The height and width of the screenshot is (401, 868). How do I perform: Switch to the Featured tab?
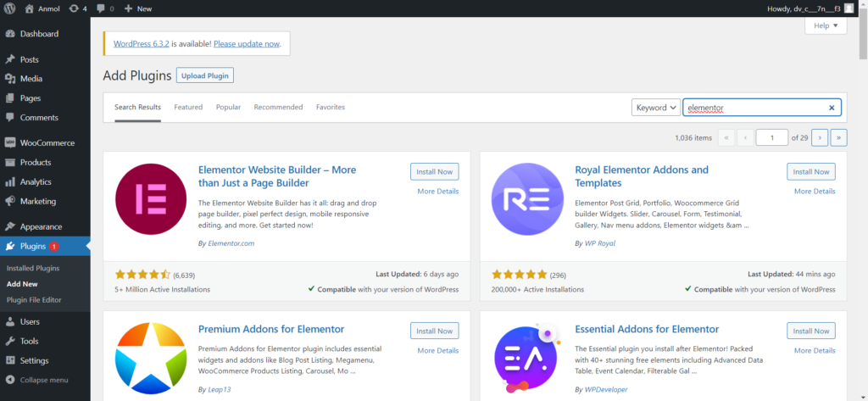pyautogui.click(x=188, y=107)
